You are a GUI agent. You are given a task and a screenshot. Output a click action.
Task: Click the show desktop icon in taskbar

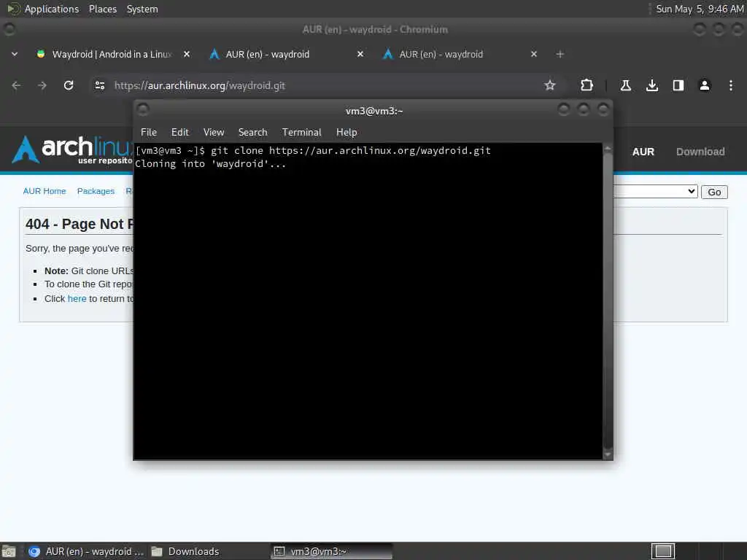9,551
